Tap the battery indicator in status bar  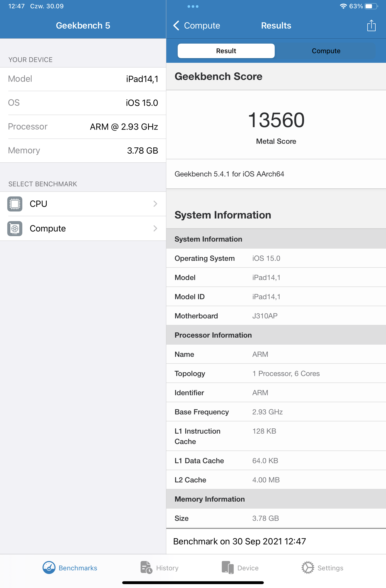pyautogui.click(x=371, y=6)
